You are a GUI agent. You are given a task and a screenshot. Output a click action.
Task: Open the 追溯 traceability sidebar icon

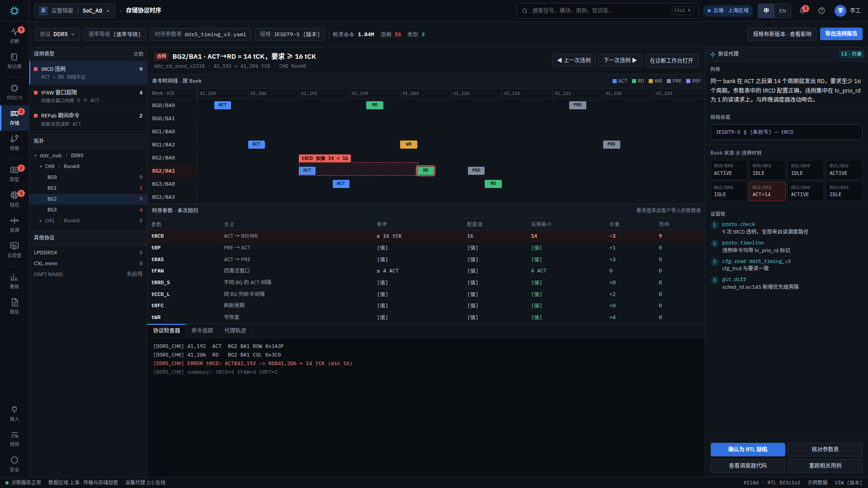pyautogui.click(x=14, y=224)
